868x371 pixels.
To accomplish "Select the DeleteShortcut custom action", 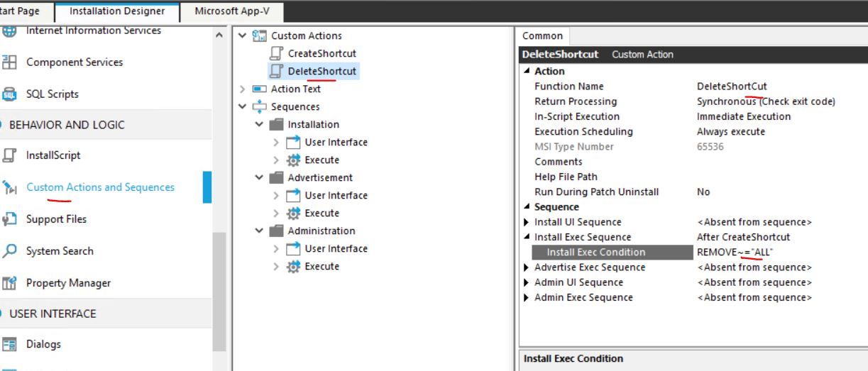I will pyautogui.click(x=322, y=71).
